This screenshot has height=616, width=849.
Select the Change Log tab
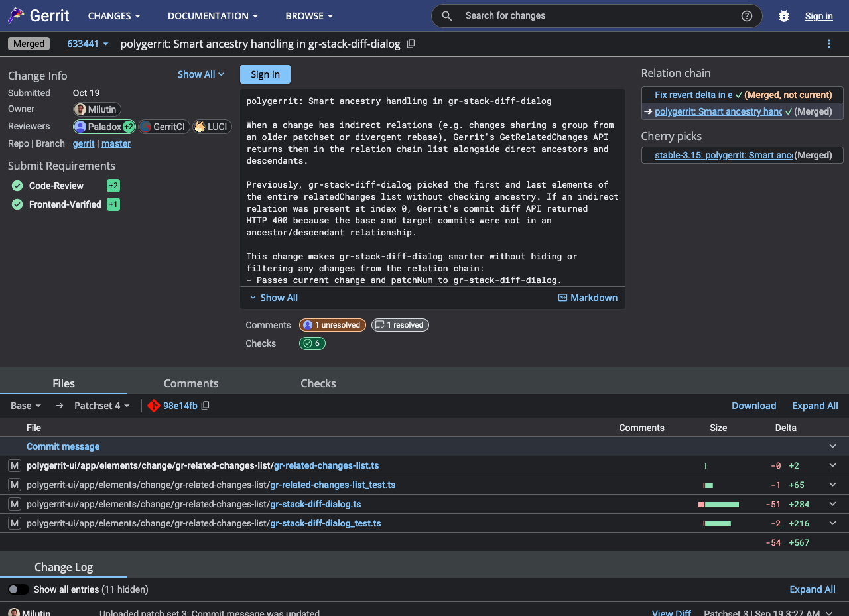tap(64, 567)
